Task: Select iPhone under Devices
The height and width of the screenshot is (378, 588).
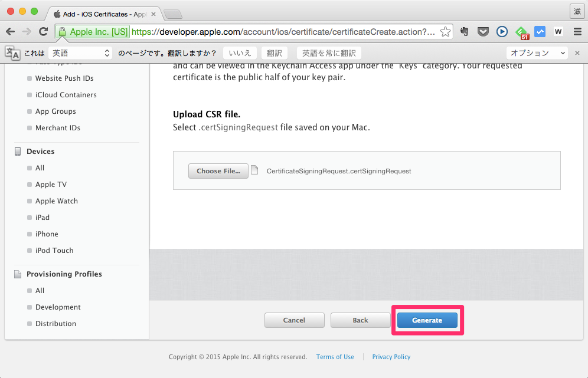Action: (x=47, y=234)
